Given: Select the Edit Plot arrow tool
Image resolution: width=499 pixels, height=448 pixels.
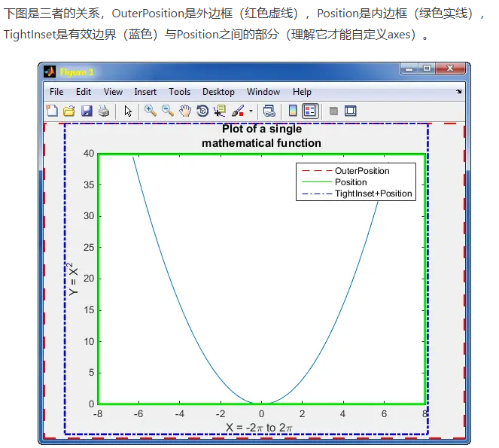Looking at the screenshot, I should pyautogui.click(x=128, y=111).
